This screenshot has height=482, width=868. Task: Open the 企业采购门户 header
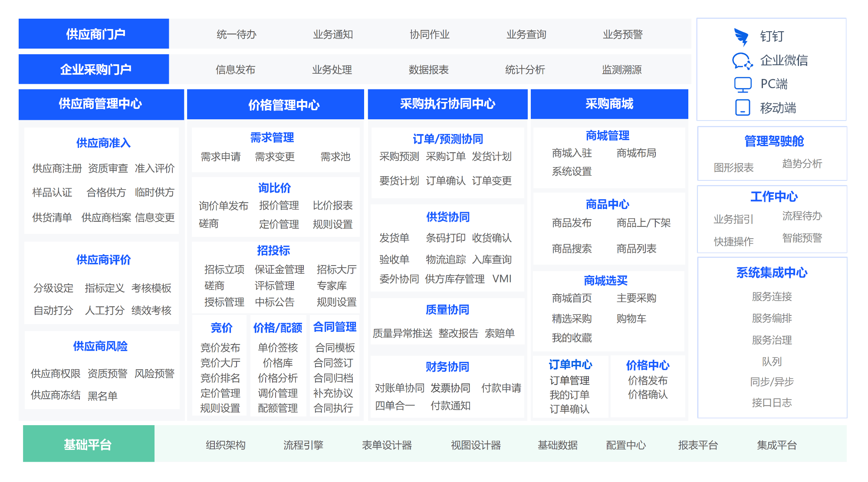coord(94,69)
